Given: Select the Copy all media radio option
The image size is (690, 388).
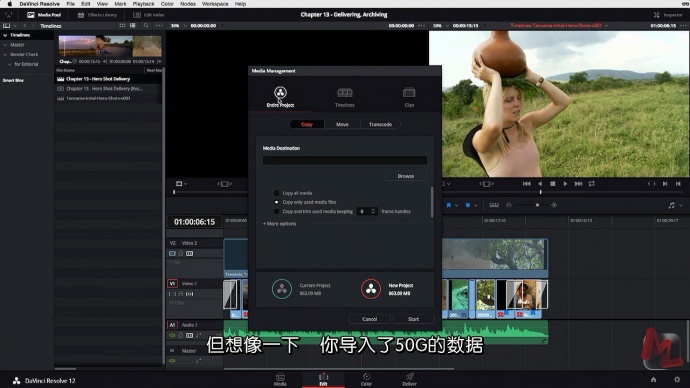Looking at the screenshot, I should tap(276, 193).
